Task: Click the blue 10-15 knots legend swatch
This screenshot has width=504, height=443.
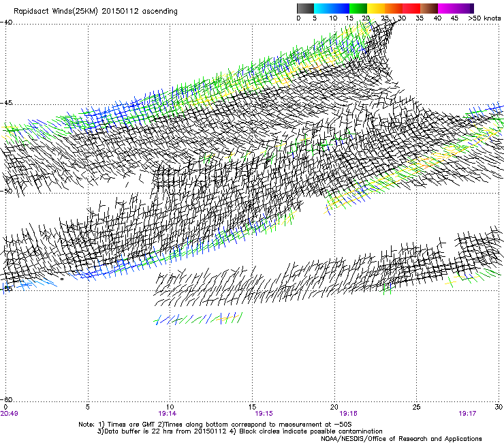Action: 341,8
